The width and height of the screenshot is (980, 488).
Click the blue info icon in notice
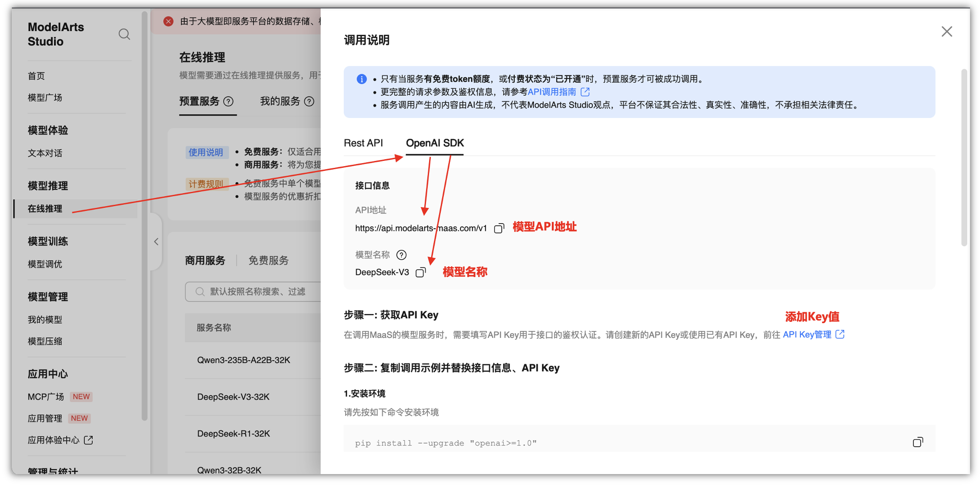362,79
